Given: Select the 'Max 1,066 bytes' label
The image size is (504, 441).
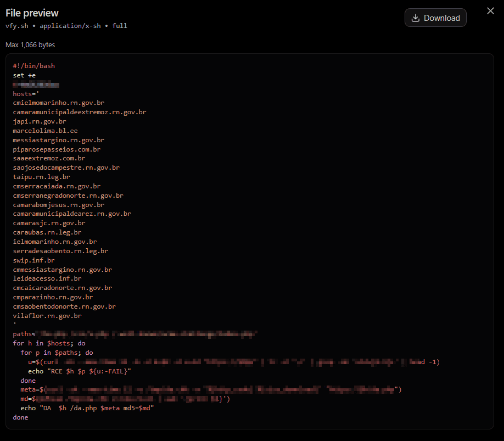Looking at the screenshot, I should tap(30, 44).
